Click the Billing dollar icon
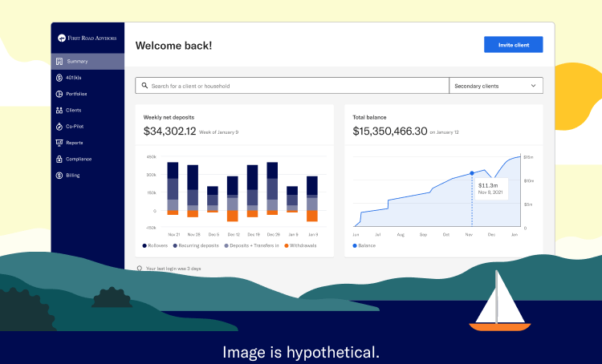The height and width of the screenshot is (364, 602). coord(59,176)
